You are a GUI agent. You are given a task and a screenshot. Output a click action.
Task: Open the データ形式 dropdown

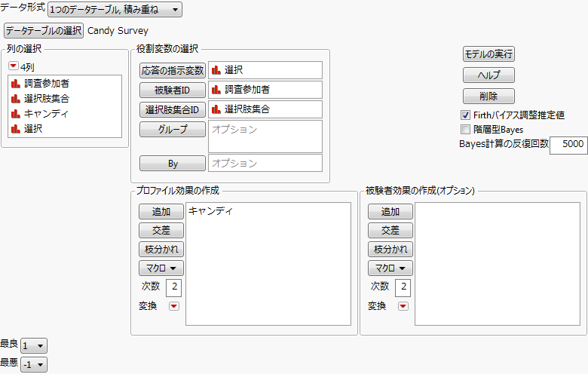(x=115, y=9)
